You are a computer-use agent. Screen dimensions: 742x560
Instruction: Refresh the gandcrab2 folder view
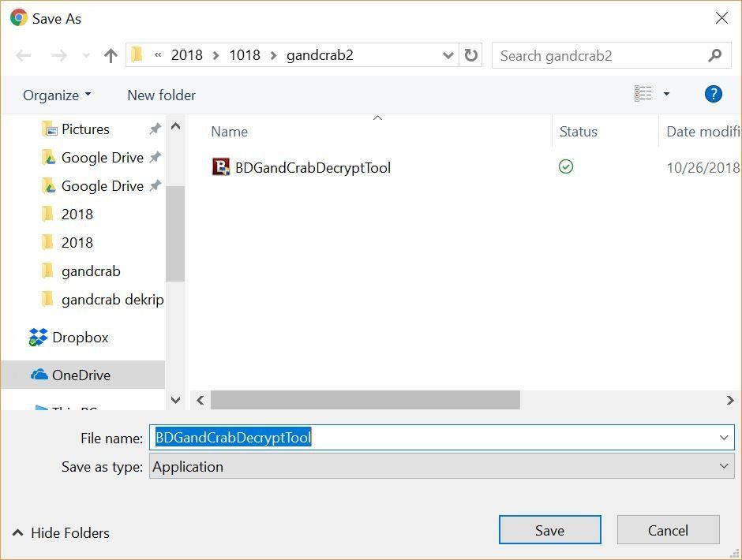click(470, 55)
